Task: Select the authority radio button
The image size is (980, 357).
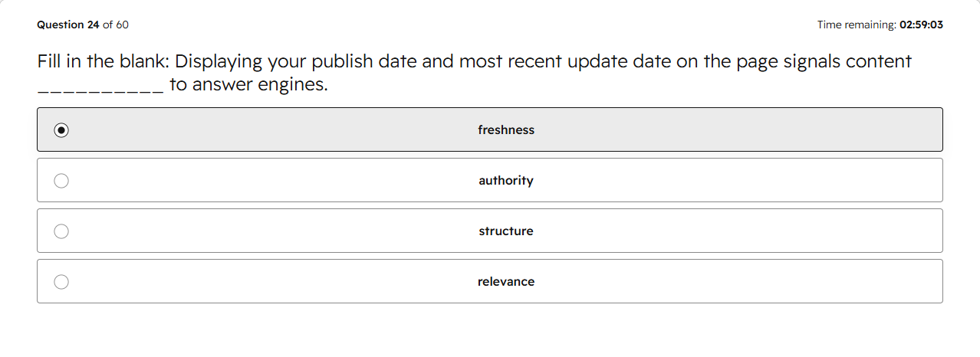Action: pos(61,181)
